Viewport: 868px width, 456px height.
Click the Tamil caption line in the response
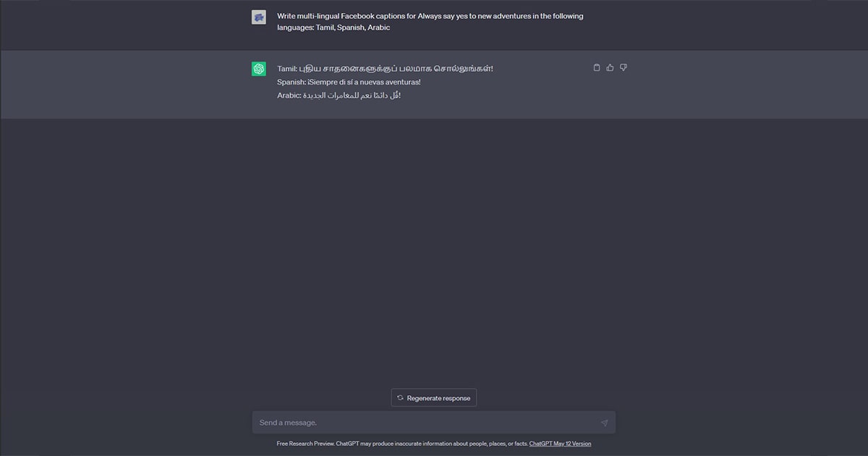click(385, 69)
